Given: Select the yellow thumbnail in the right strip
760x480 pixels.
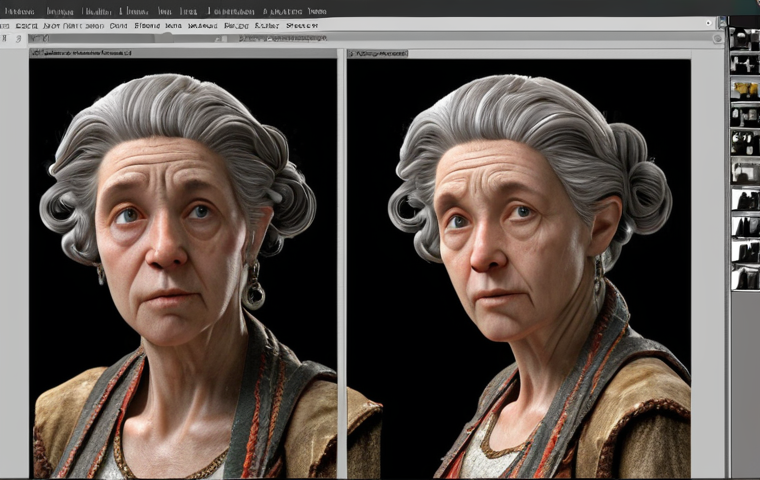Looking at the screenshot, I should coord(745,89).
